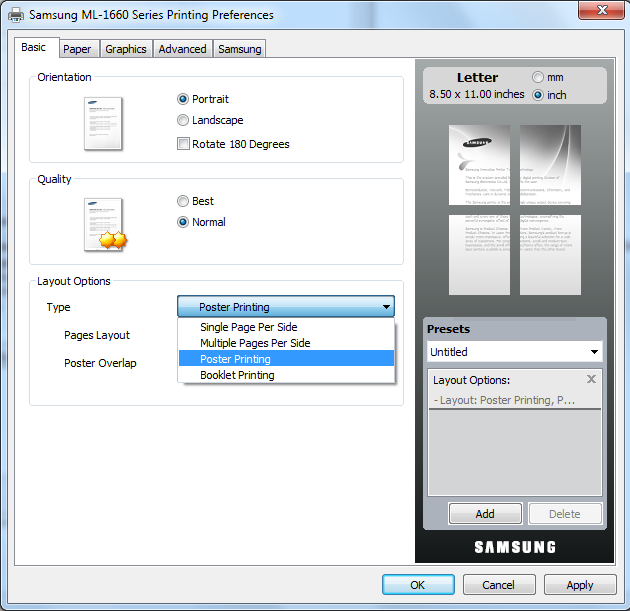This screenshot has height=611, width=630.
Task: Click the top-left poster preview page
Action: 479,165
